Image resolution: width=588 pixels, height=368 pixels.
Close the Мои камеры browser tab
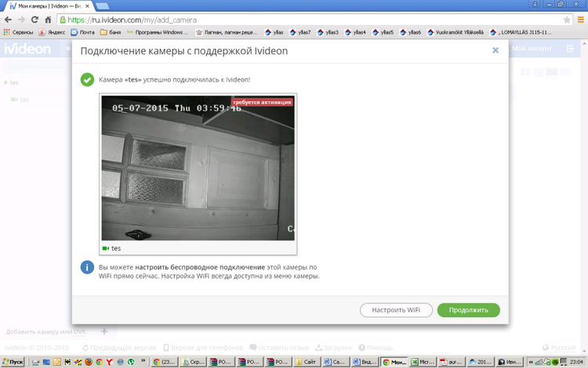[x=87, y=6]
